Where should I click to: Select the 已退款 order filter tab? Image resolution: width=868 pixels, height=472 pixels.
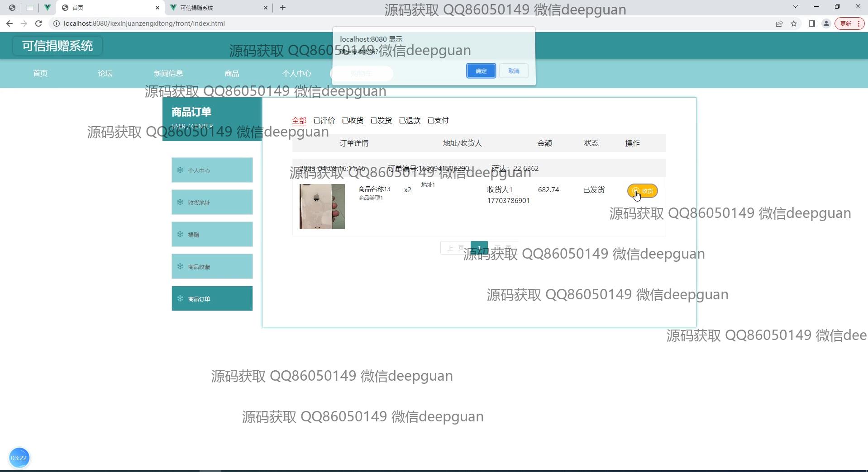(410, 120)
